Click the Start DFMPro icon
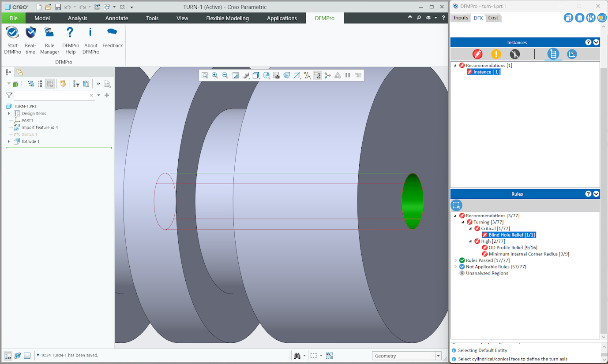 point(12,33)
